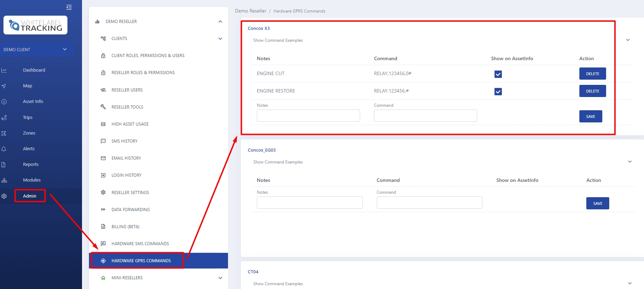Click the Asset Info circle icon
The height and width of the screenshot is (289, 644).
[4, 102]
